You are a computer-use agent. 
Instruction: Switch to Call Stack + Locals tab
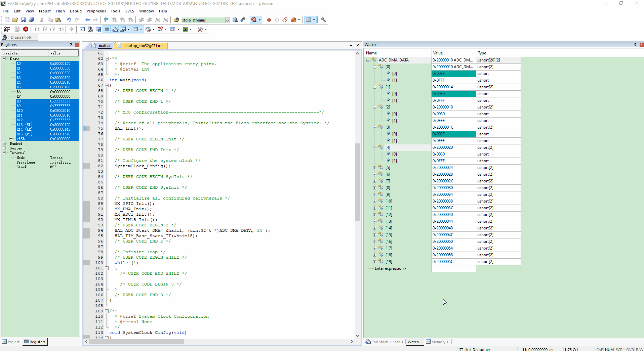point(384,342)
